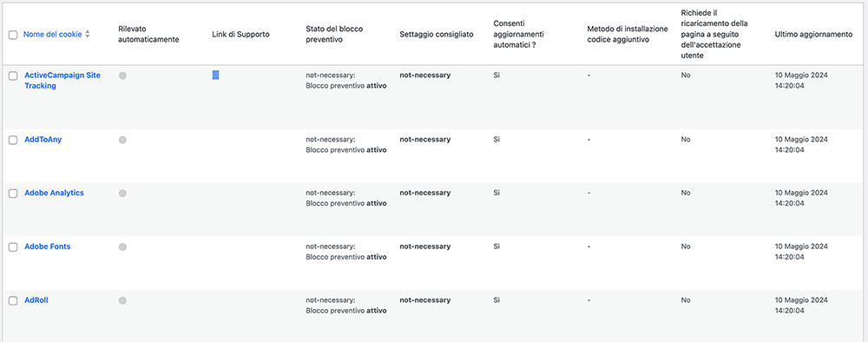Viewport: 868px width, 342px height.
Task: Open the Adobe Analytics cookie entry
Action: pyautogui.click(x=54, y=193)
